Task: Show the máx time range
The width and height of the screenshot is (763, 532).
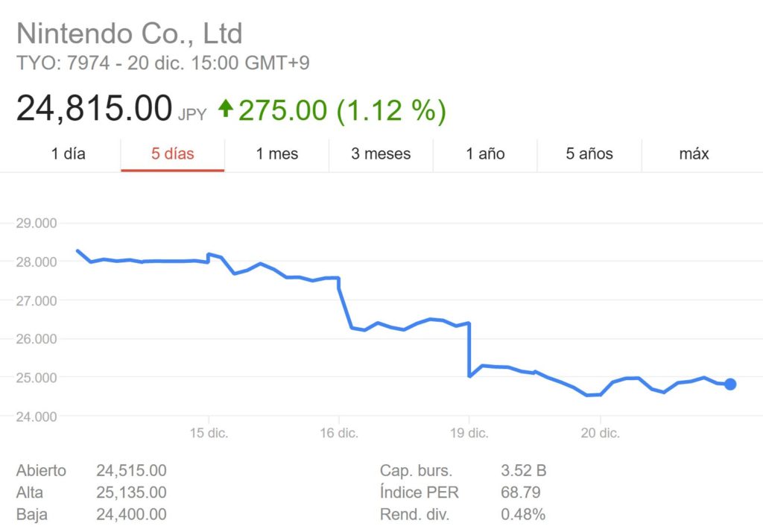Action: (694, 154)
